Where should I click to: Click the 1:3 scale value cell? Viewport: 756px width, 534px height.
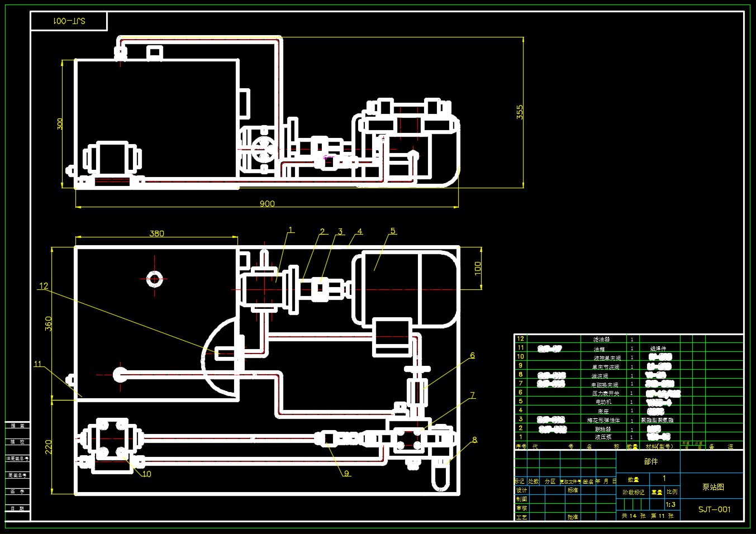pos(671,504)
